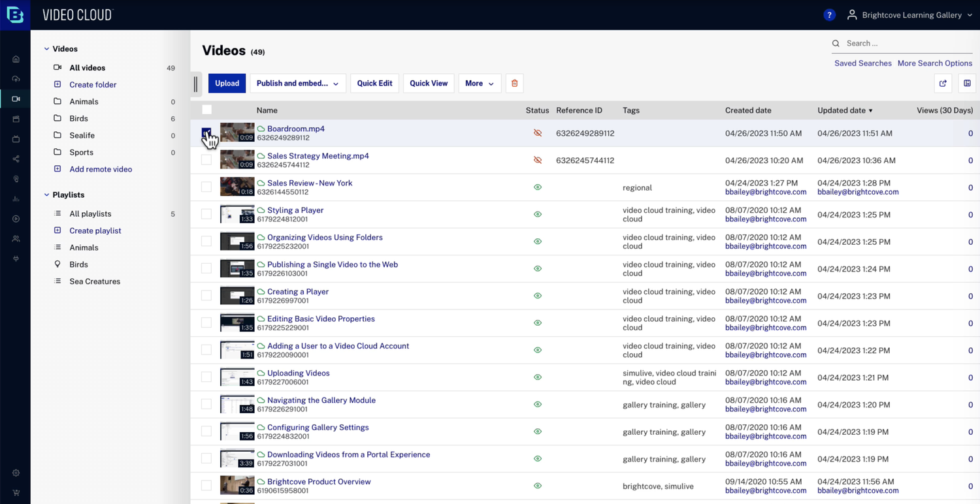Expand the More dropdown menu
This screenshot has height=504, width=980.
[479, 84]
